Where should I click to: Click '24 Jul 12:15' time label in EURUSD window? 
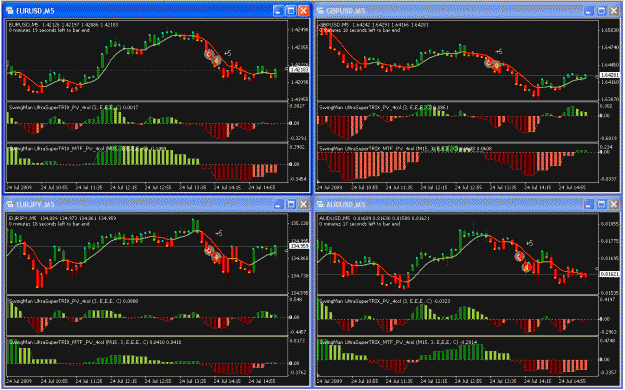tap(123, 187)
